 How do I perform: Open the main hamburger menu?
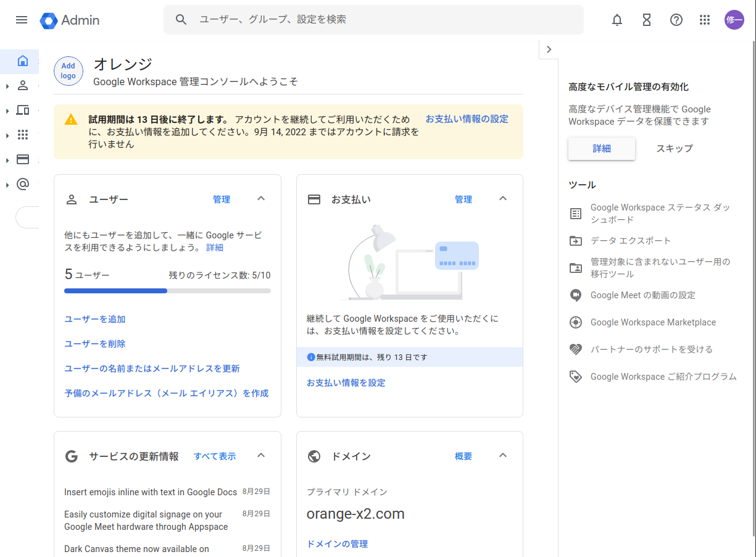(22, 20)
